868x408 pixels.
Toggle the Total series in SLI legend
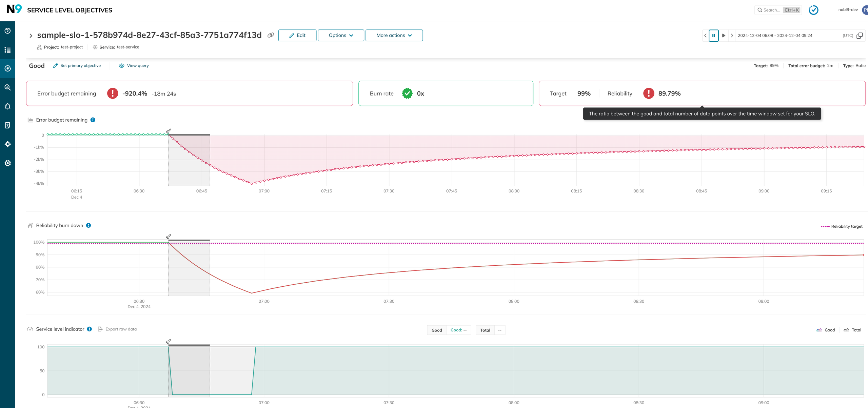click(x=852, y=330)
